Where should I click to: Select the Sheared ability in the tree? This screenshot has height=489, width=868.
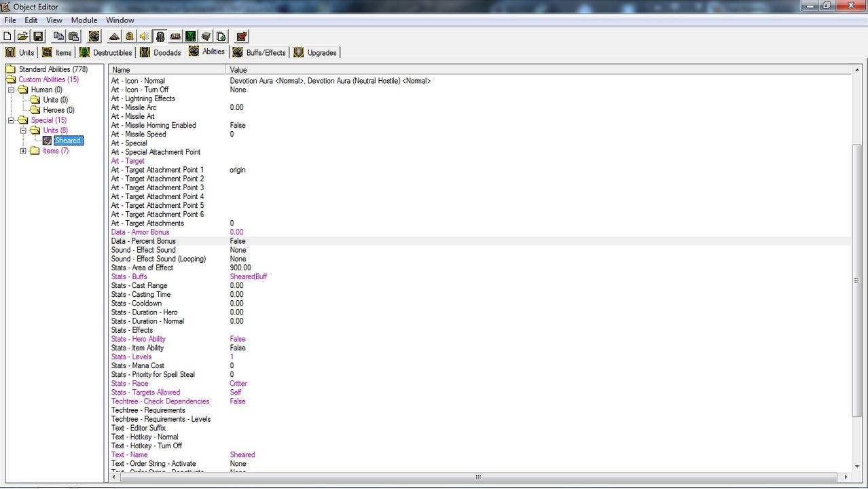click(68, 141)
